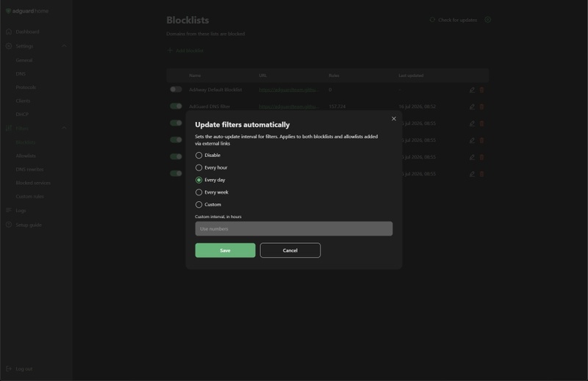Screen dimensions: 588x381
Task: Delete the AdGuard DNS filter entry
Action: [x=482, y=106]
